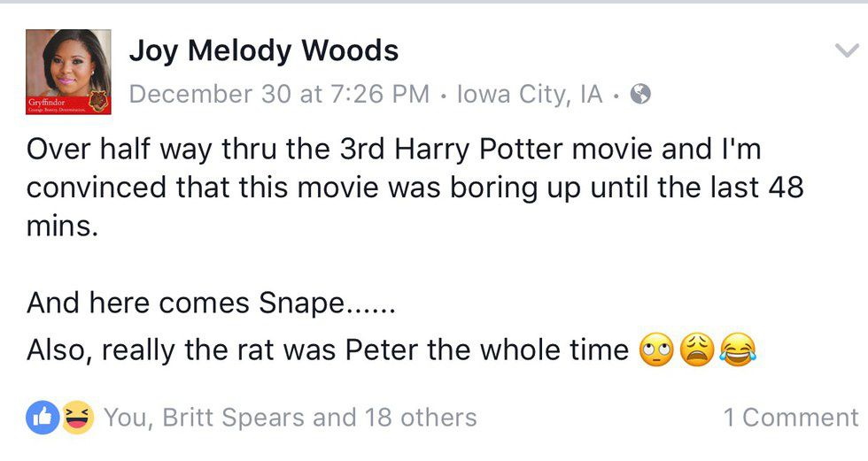
Task: Click the blue thumbs-up Like reaction icon
Action: (x=43, y=418)
